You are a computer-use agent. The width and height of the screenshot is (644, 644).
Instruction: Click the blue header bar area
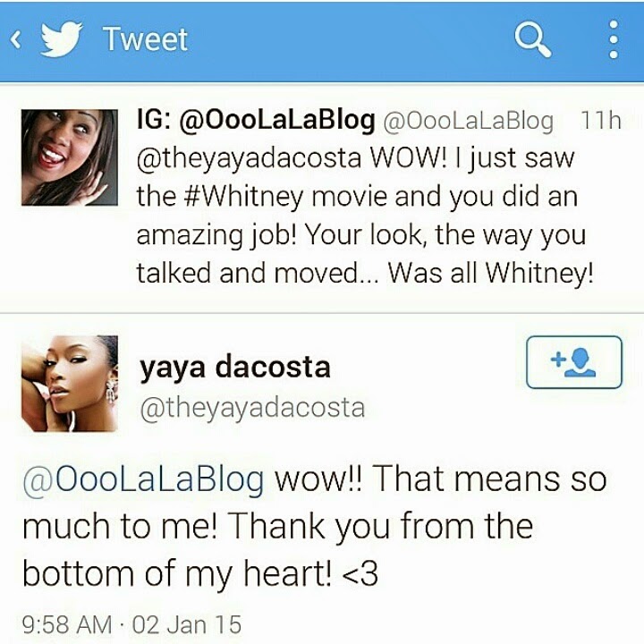tap(322, 40)
